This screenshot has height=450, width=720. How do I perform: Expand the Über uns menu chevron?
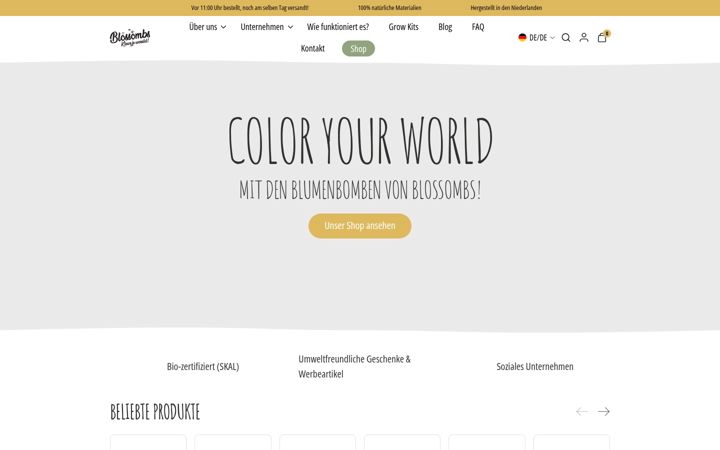224,27
